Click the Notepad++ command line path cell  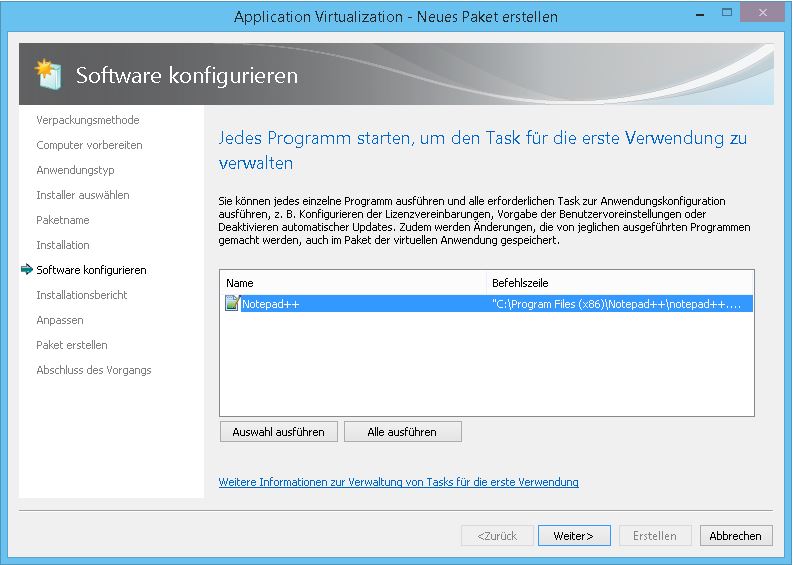[616, 304]
